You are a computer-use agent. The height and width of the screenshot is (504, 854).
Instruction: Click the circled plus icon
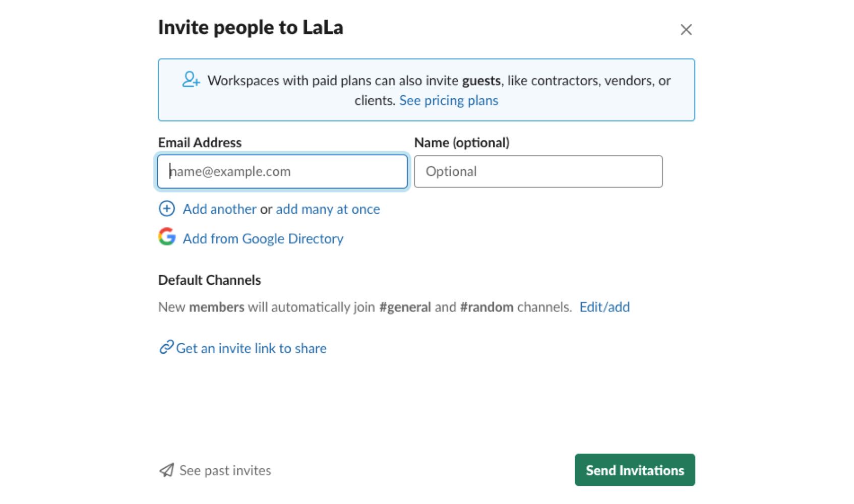[167, 209]
